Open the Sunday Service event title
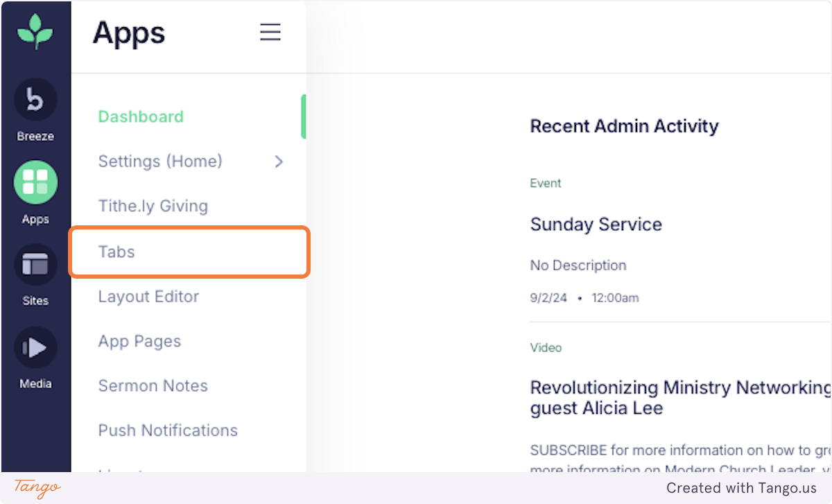This screenshot has height=504, width=832. [596, 224]
